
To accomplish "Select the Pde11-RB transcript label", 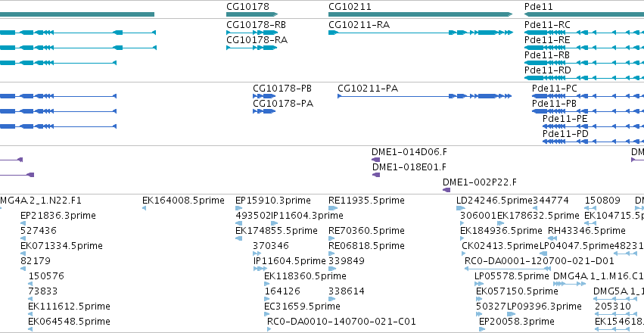I will (x=547, y=55).
